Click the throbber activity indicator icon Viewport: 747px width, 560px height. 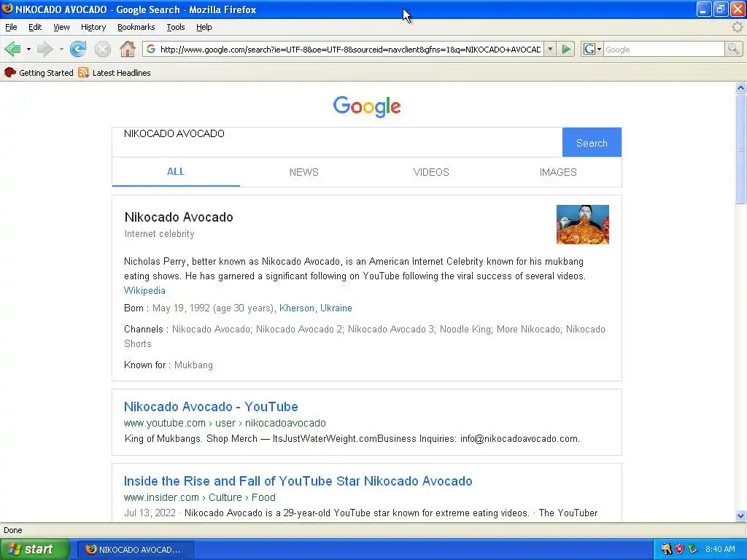pyautogui.click(x=737, y=27)
